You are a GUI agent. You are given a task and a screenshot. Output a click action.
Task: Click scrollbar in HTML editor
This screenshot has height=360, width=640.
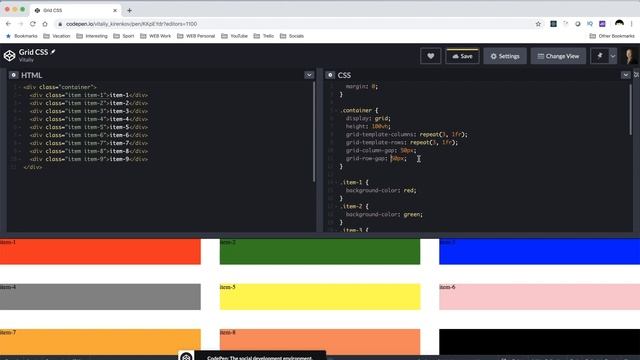(x=313, y=132)
